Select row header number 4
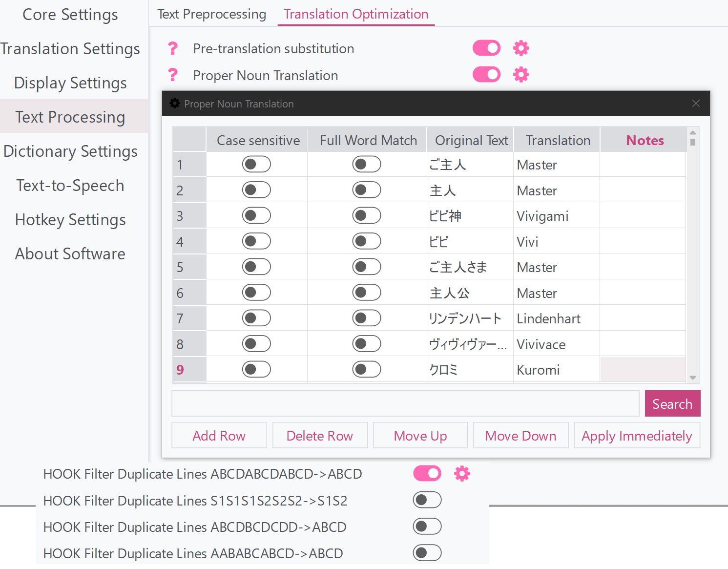The image size is (728, 569). pos(189,241)
